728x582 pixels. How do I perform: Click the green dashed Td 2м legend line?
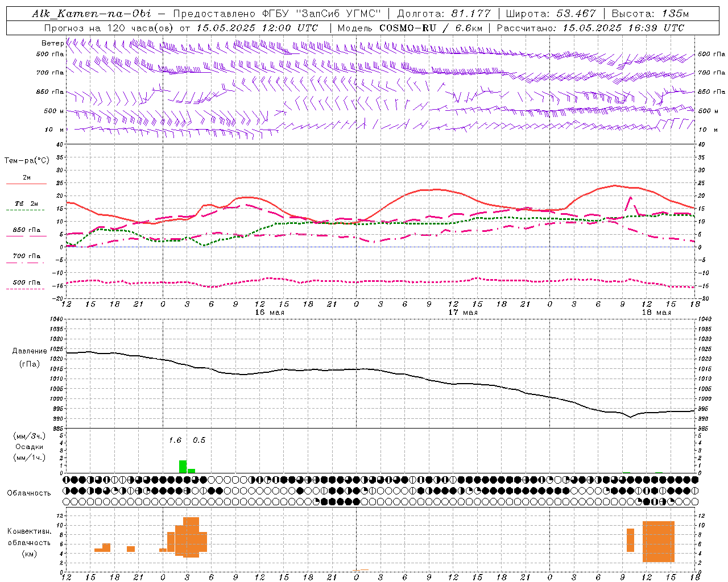click(x=25, y=210)
